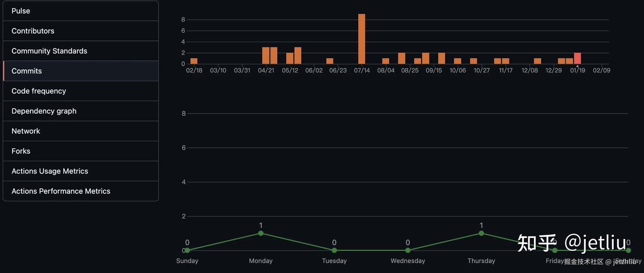Click the bar just after 04/21 label
This screenshot has width=644, height=273.
274,55
